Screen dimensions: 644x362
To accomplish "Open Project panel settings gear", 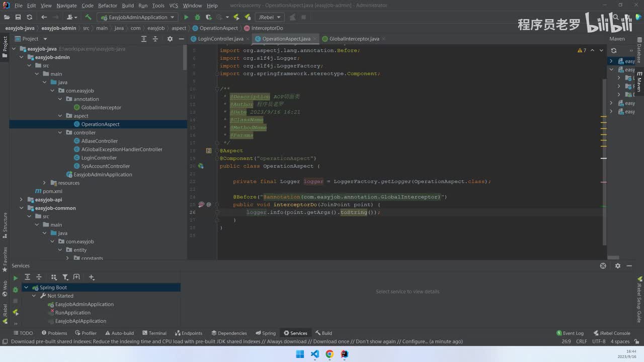I will point(170,39).
